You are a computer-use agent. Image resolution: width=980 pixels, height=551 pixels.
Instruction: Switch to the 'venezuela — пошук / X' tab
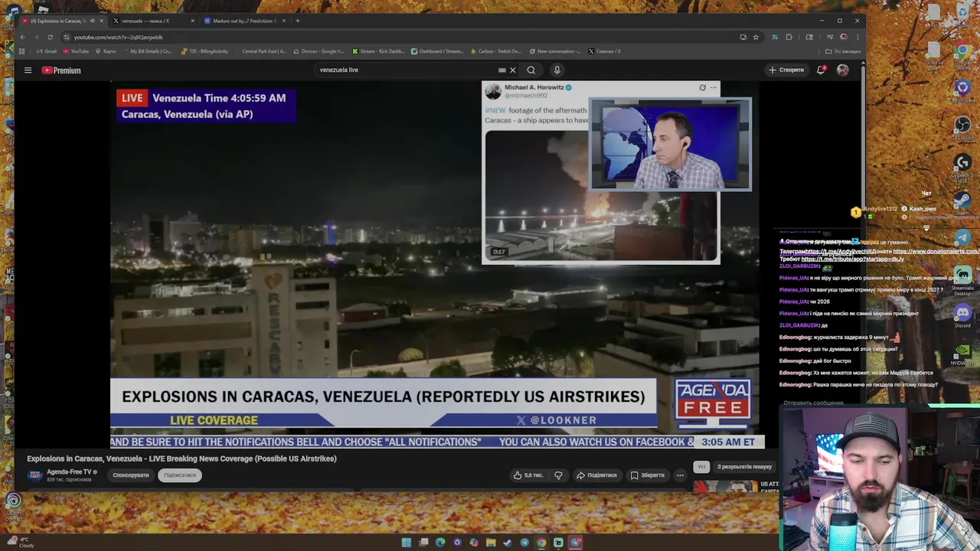(153, 21)
